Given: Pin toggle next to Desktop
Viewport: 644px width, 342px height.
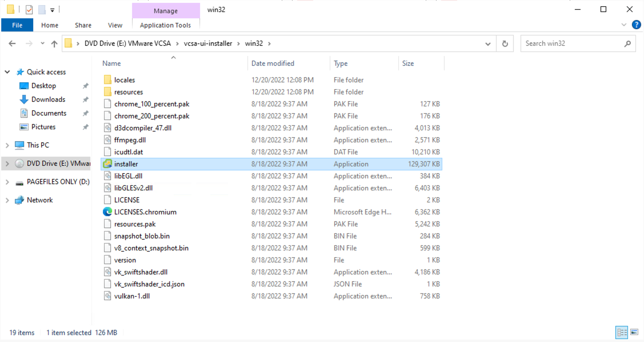Looking at the screenshot, I should [x=86, y=86].
